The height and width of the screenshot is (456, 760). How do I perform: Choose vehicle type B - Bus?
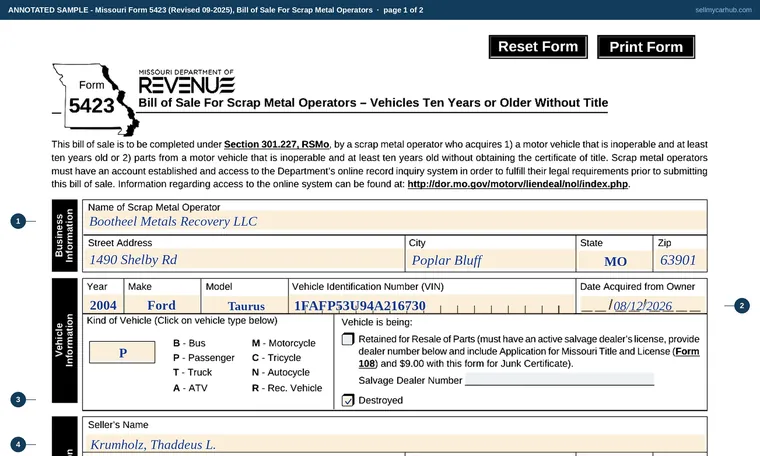coord(189,343)
